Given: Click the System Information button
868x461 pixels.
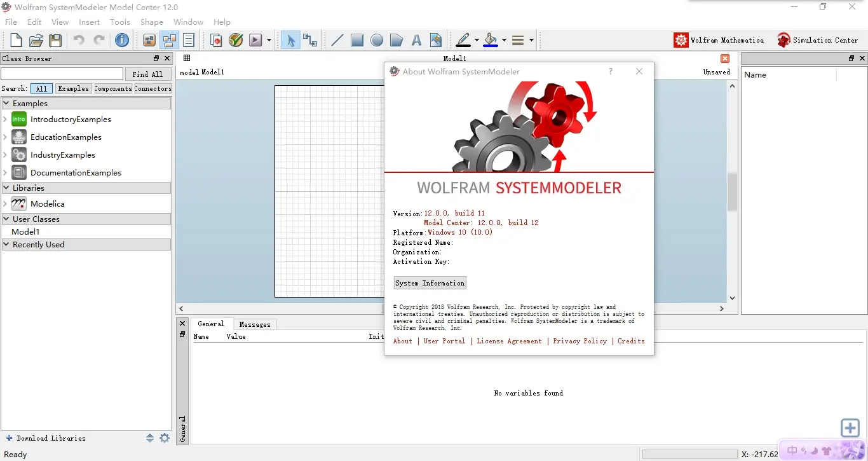Looking at the screenshot, I should point(430,283).
